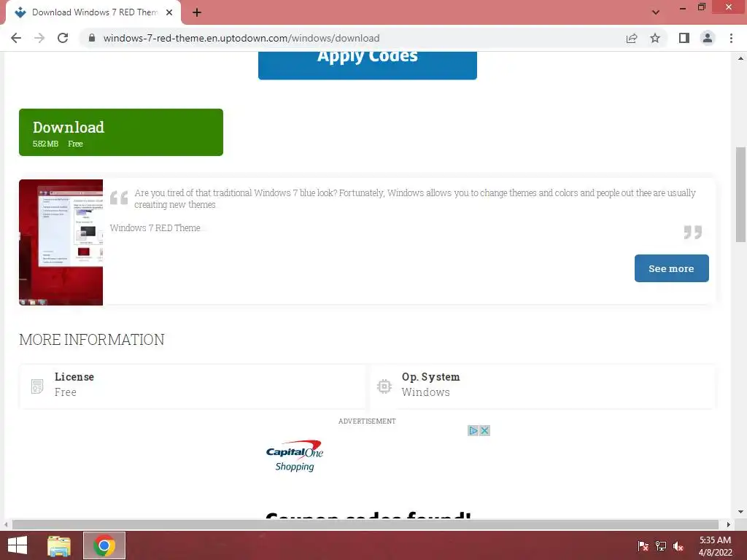Viewport: 747px width, 560px height.
Task: Click the horizontal scroll right arrow
Action: [x=729, y=524]
